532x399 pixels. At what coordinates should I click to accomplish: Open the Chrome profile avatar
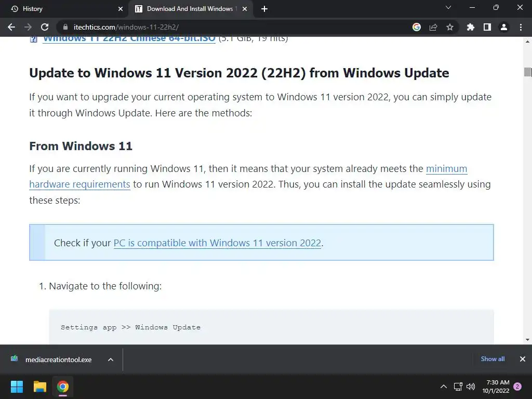coord(504,27)
